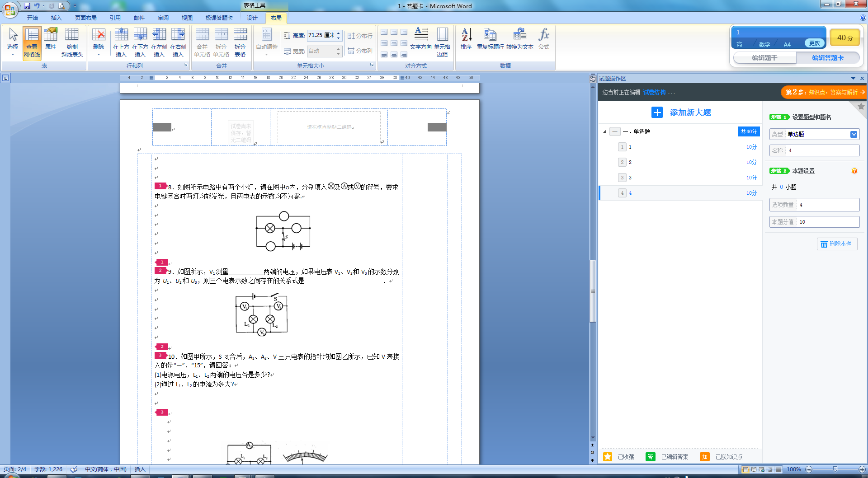The width and height of the screenshot is (868, 478).
Task: Select question 1 in structure list
Action: (x=680, y=147)
